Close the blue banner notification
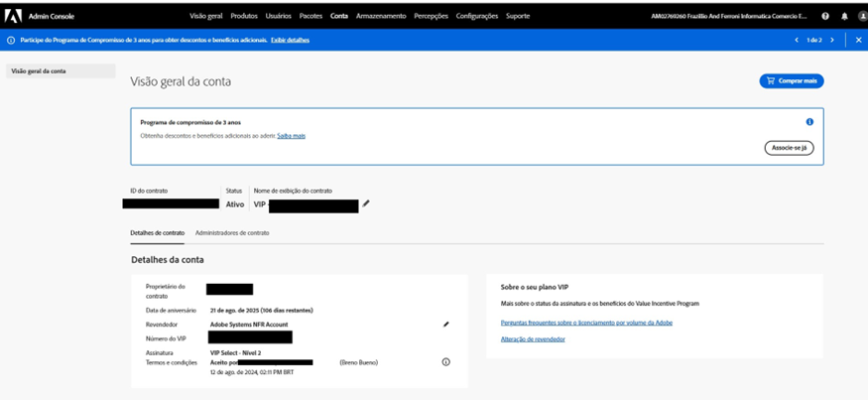 click(859, 40)
